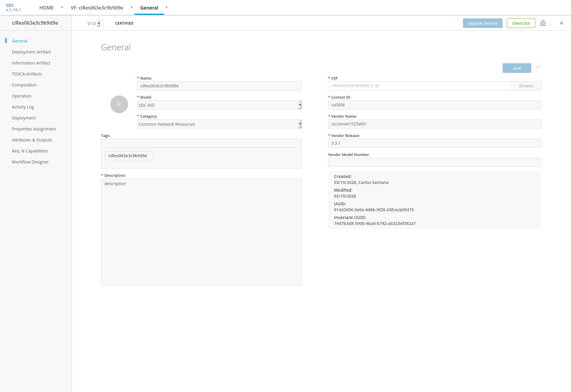
Task: Click the ciRes063e3c9b9d9e tag chip
Action: (x=129, y=156)
